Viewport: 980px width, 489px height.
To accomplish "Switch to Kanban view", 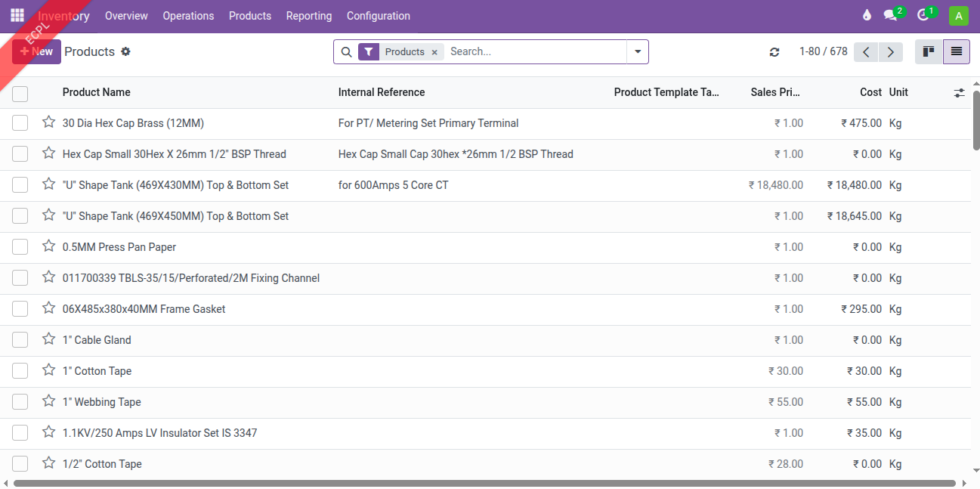I will (929, 51).
